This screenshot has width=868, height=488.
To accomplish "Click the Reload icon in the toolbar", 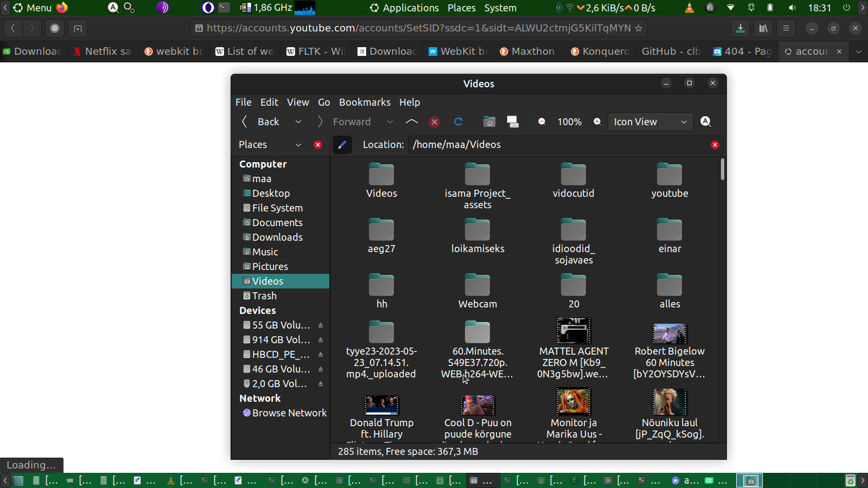I will [x=458, y=122].
